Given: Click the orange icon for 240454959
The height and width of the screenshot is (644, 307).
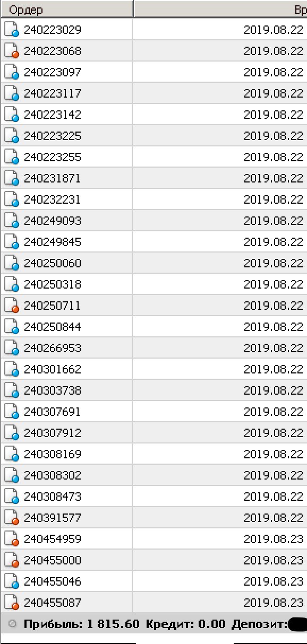Looking at the screenshot, I should click(x=12, y=539).
